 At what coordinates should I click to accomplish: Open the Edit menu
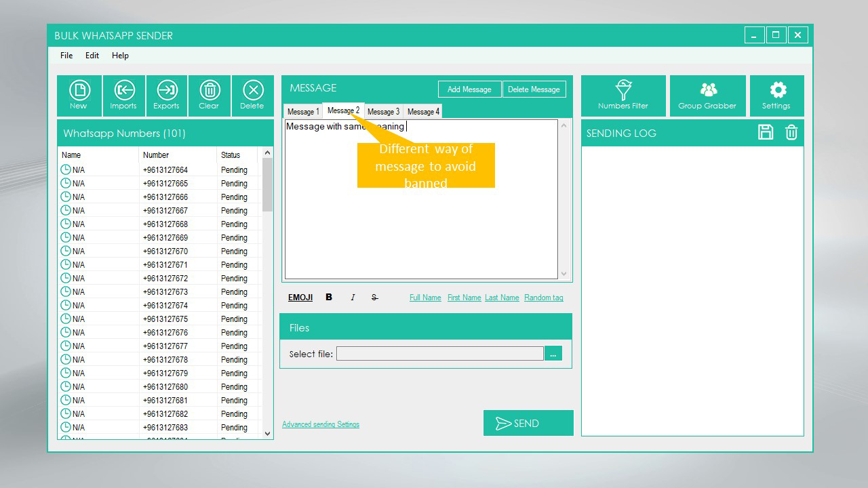[92, 56]
